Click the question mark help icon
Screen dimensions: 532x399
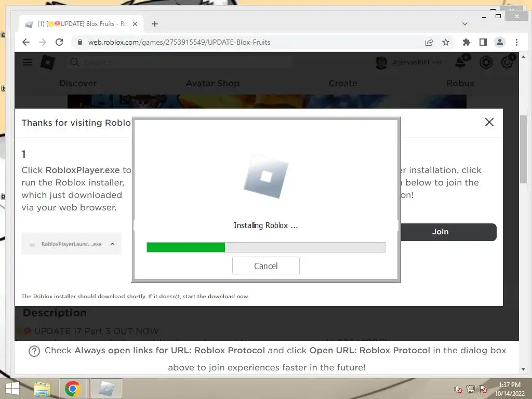click(x=34, y=351)
